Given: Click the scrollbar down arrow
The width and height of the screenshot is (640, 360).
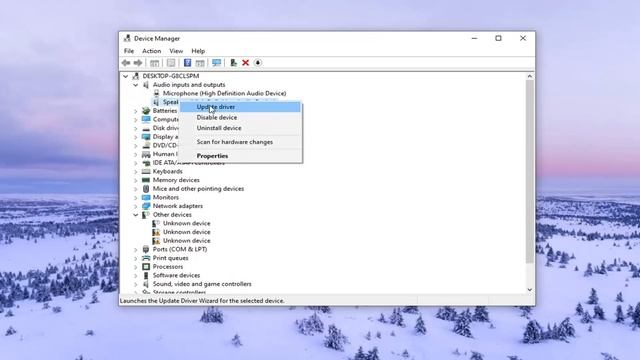Looking at the screenshot, I should 529,290.
